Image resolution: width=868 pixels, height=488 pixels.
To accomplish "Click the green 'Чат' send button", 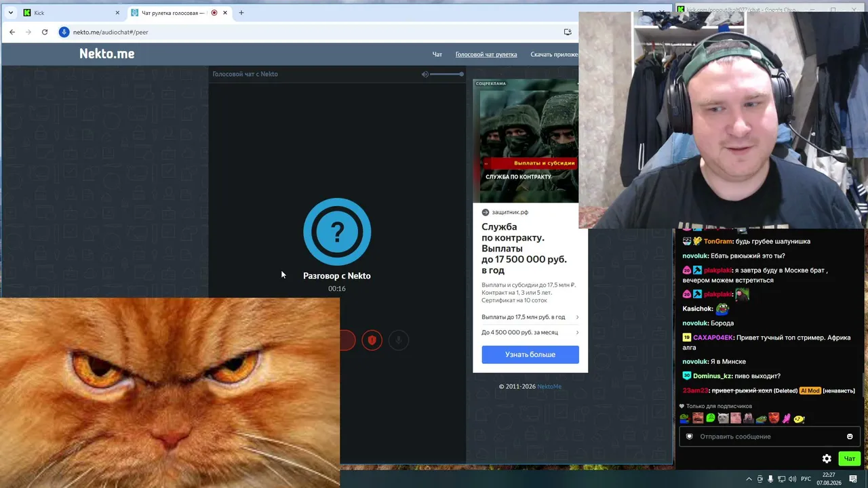I will [x=850, y=459].
